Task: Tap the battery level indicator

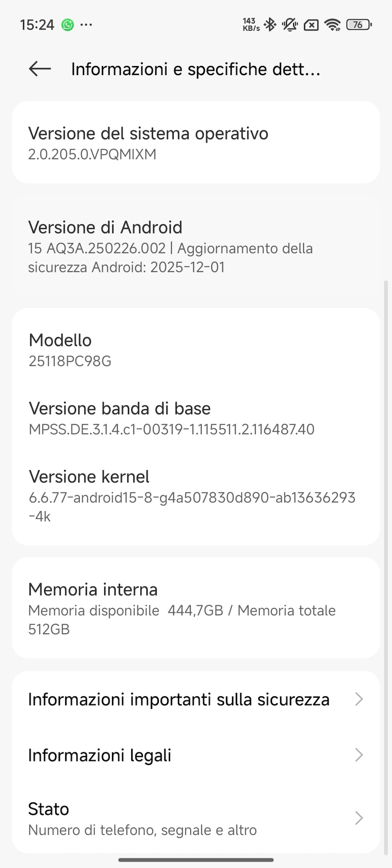Action: (359, 25)
